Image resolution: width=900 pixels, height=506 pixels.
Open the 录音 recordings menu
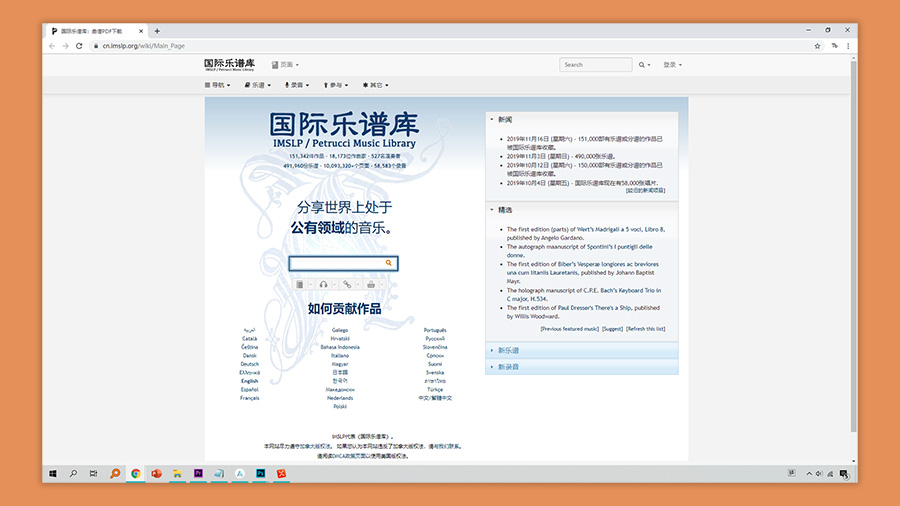pyautogui.click(x=297, y=85)
